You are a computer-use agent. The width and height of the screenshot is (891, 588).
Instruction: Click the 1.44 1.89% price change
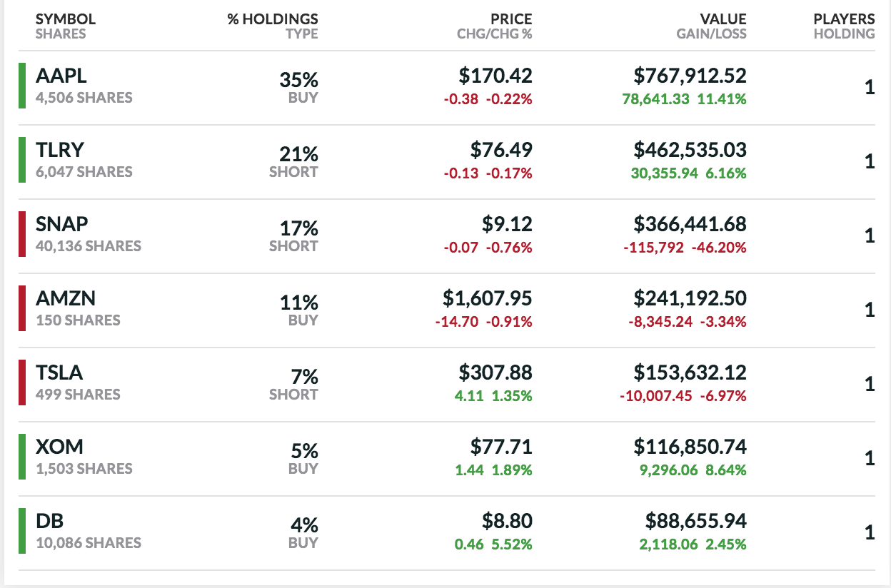click(494, 470)
